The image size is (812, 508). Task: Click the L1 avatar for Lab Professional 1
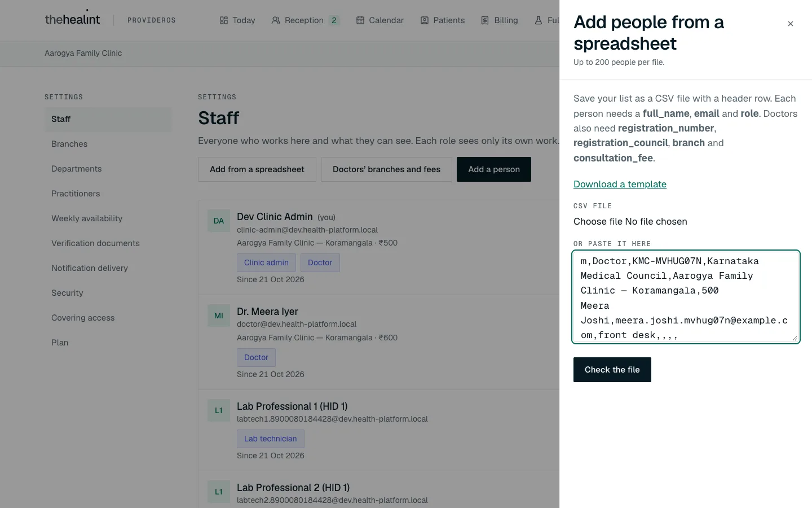(219, 410)
